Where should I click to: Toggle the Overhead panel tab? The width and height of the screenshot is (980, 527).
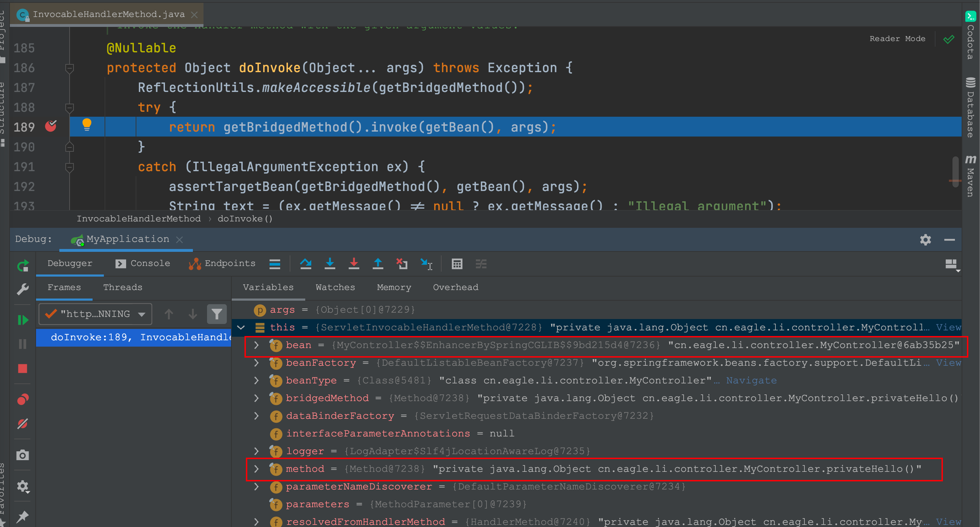click(455, 288)
